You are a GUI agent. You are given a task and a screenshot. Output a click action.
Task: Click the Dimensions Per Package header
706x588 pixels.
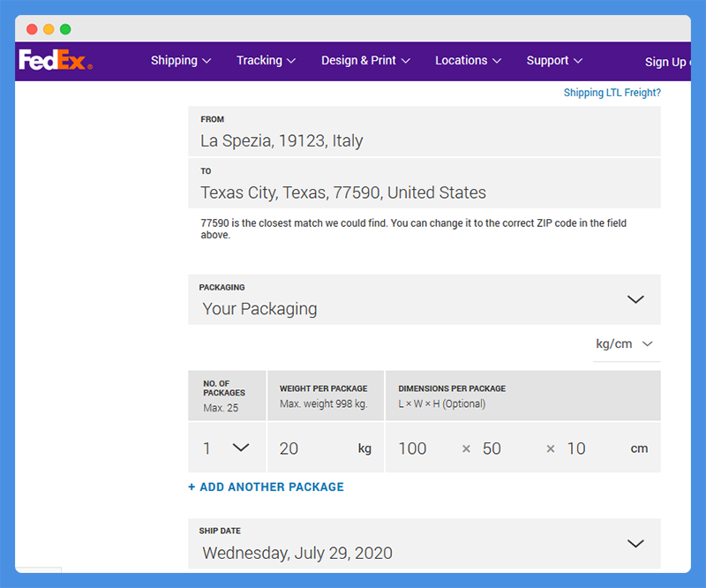pyautogui.click(x=522, y=396)
